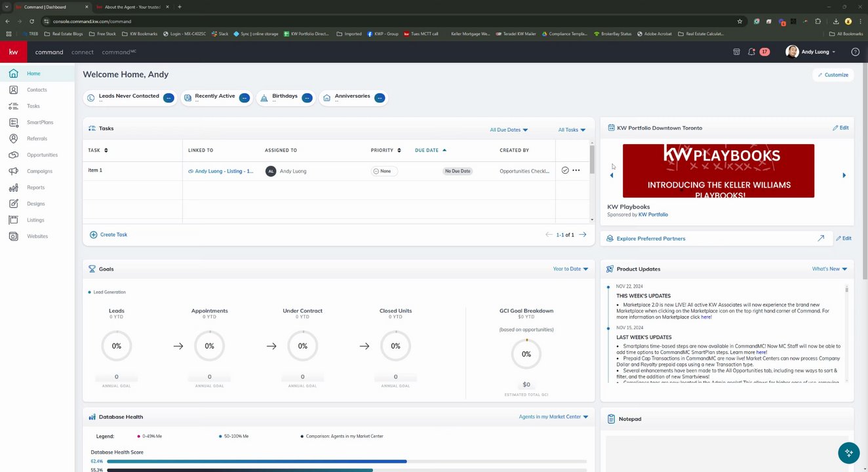Navigate to Opportunities in the sidebar
Screen dimensions: 868x472
(x=42, y=155)
